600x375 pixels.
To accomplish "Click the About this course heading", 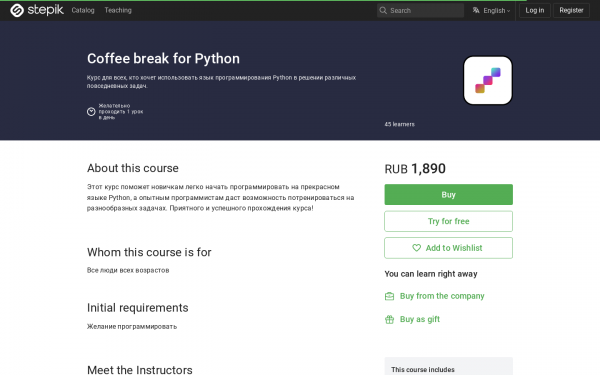I will [133, 168].
